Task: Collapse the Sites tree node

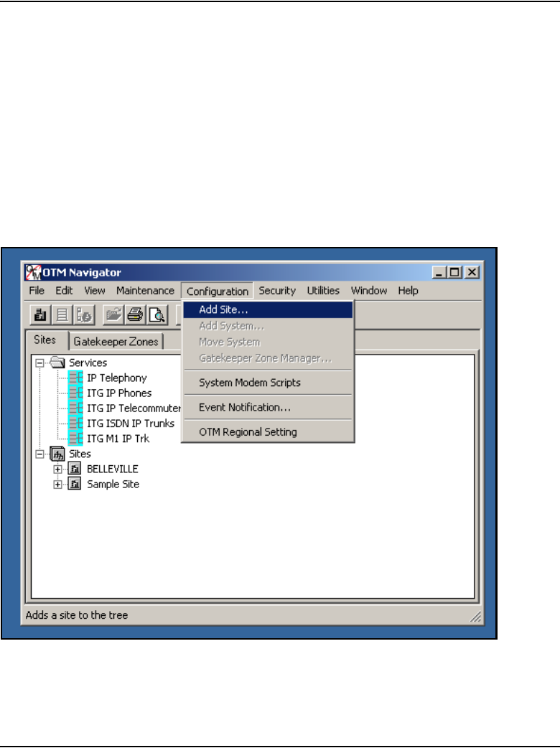Action: [x=40, y=454]
